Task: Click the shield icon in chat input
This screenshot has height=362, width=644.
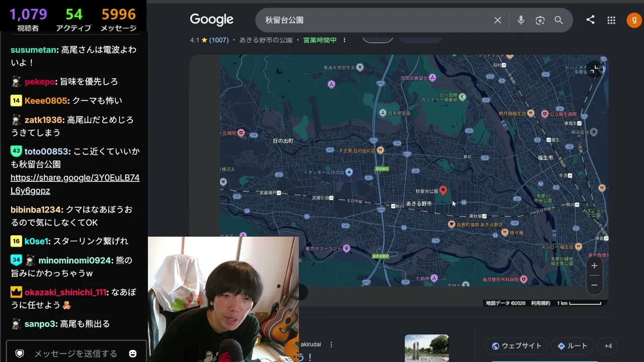Action: pos(20,353)
